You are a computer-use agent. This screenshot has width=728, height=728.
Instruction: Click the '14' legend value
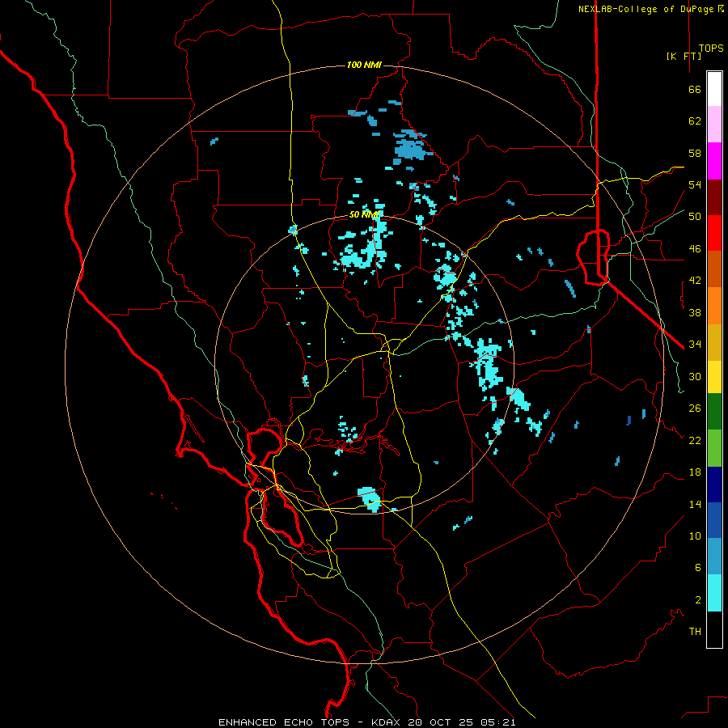coord(695,504)
